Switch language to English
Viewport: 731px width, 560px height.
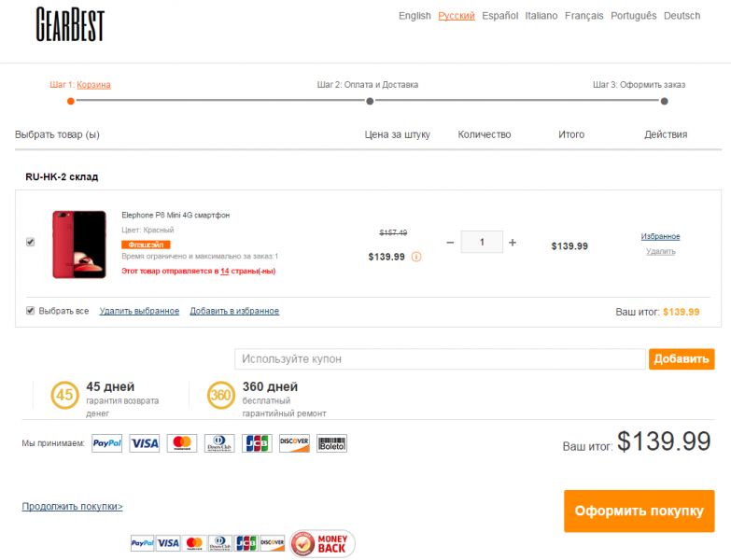[415, 16]
